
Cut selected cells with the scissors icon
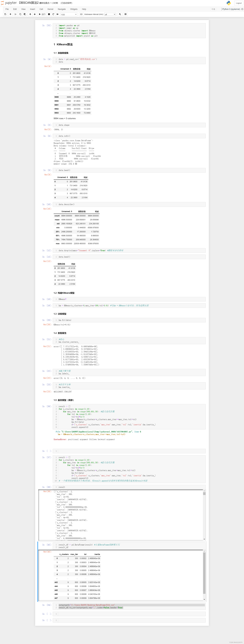[x=16, y=14]
